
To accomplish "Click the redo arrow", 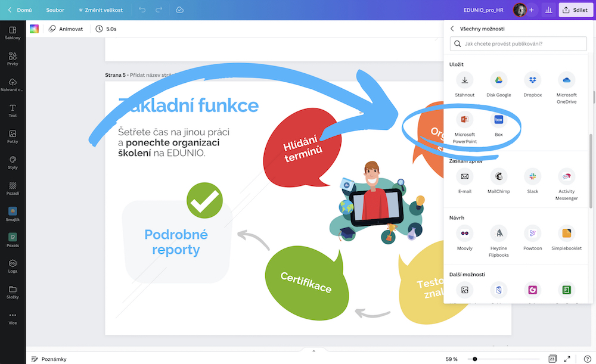I will 159,10.
